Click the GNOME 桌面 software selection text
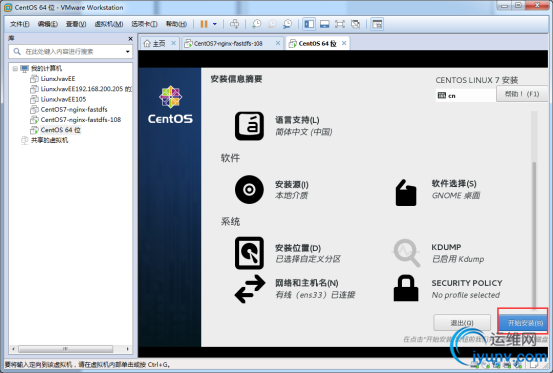Screen dimensions: 553x373 [x=456, y=196]
